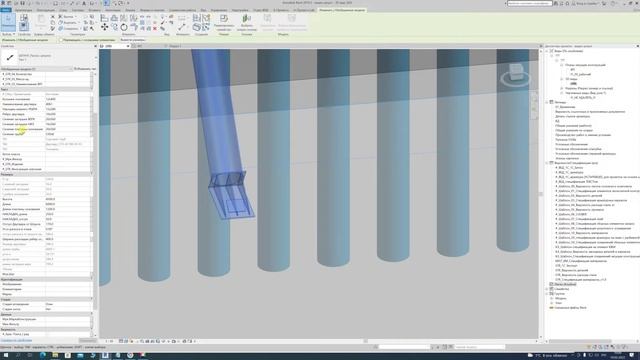Click the family type preview image

click(x=10, y=58)
